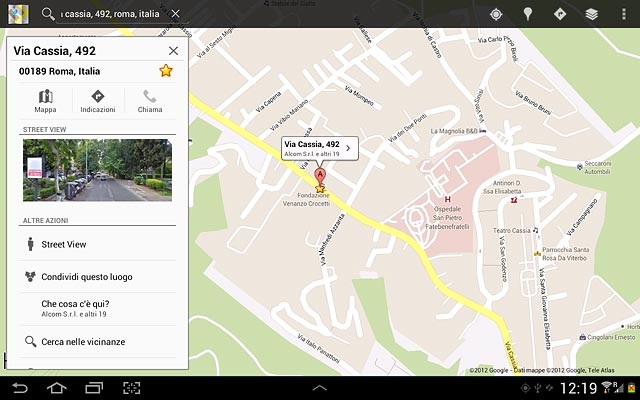Open the recent apps switcher
Viewport: 640px width, 400px height.
(x=94, y=387)
